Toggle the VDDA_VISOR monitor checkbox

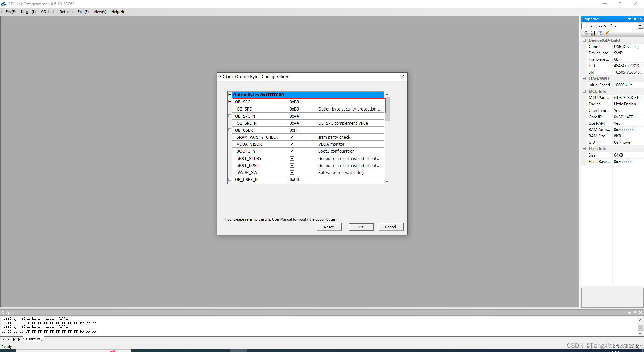tap(292, 144)
